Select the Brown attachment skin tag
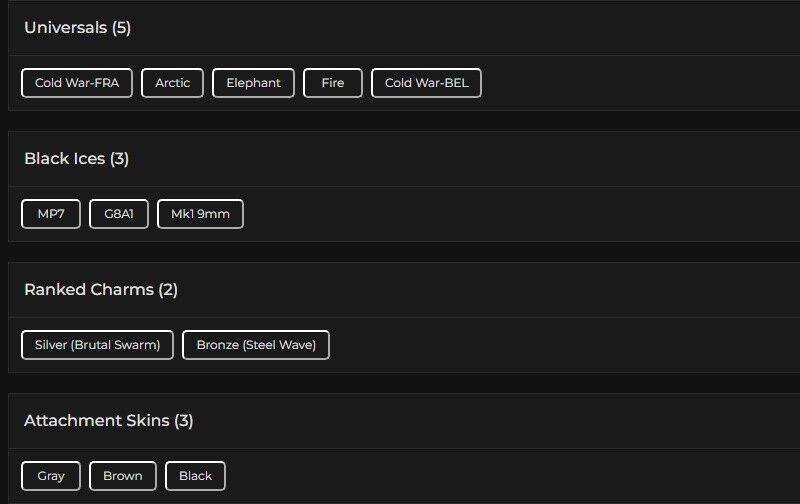800x504 pixels. pyautogui.click(x=123, y=476)
